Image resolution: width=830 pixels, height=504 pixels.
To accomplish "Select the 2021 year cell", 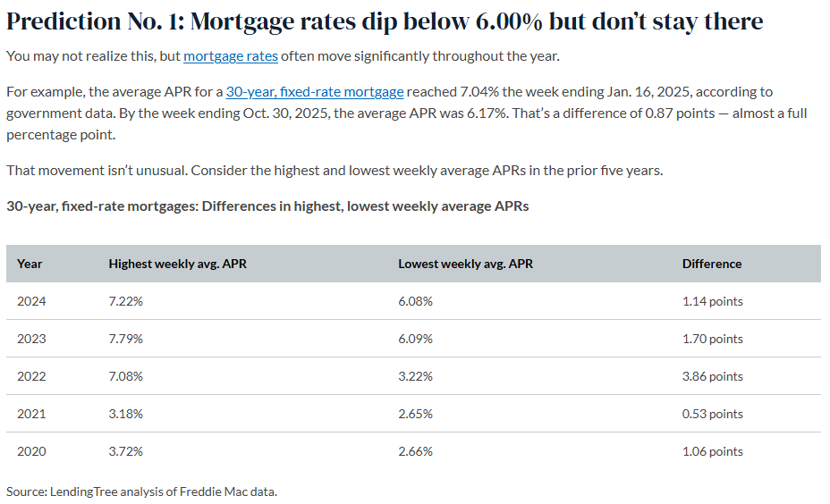I will (x=31, y=414).
